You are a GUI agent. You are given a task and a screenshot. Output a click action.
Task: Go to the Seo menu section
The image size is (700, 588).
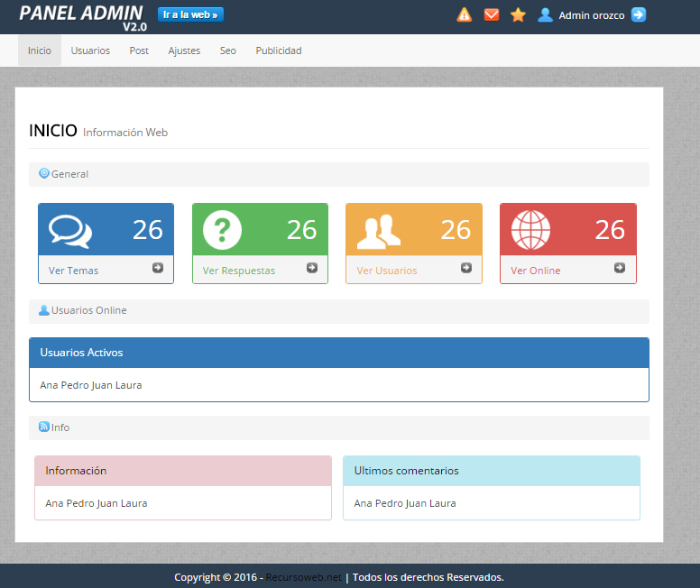tap(228, 51)
